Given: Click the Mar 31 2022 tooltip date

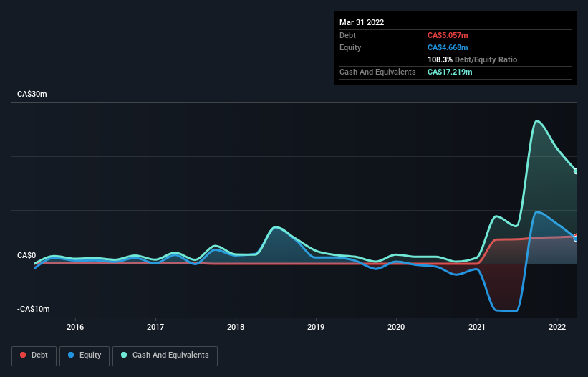Looking at the screenshot, I should [x=362, y=22].
